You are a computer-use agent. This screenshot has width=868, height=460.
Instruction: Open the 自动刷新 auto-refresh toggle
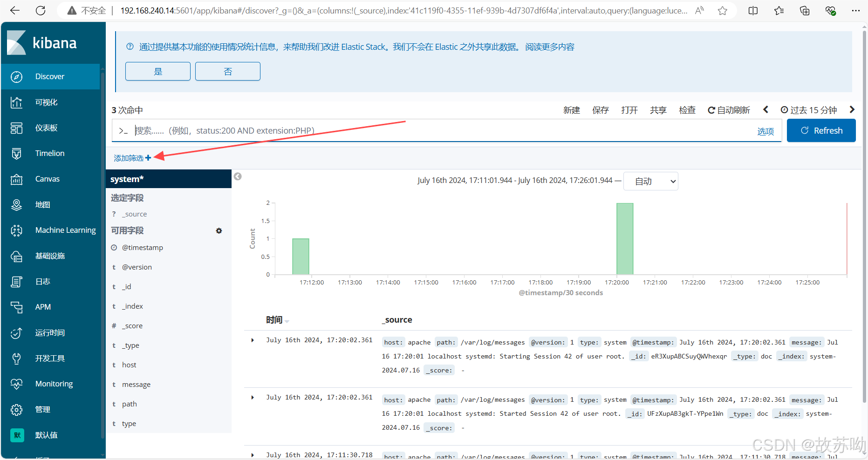[729, 110]
